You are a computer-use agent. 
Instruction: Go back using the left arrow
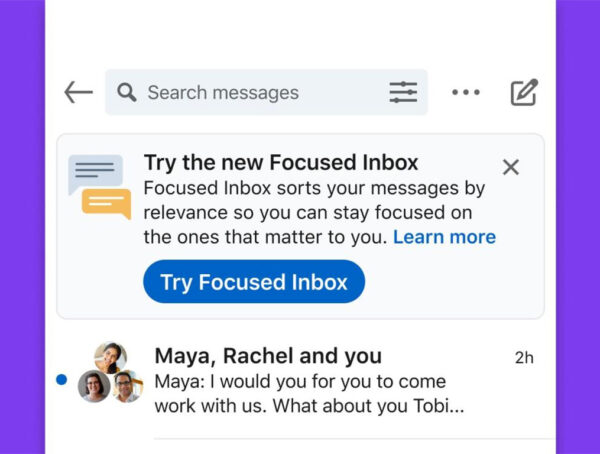click(x=78, y=93)
